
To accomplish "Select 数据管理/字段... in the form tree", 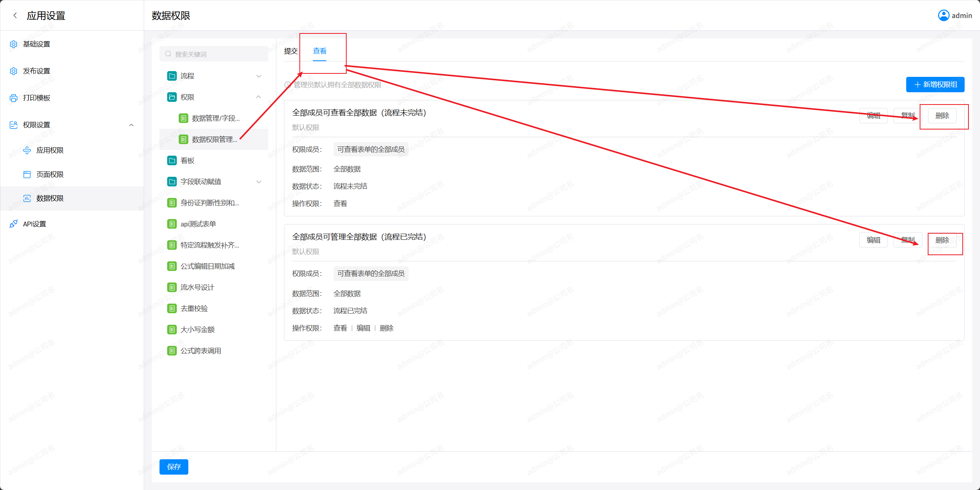I will point(216,118).
